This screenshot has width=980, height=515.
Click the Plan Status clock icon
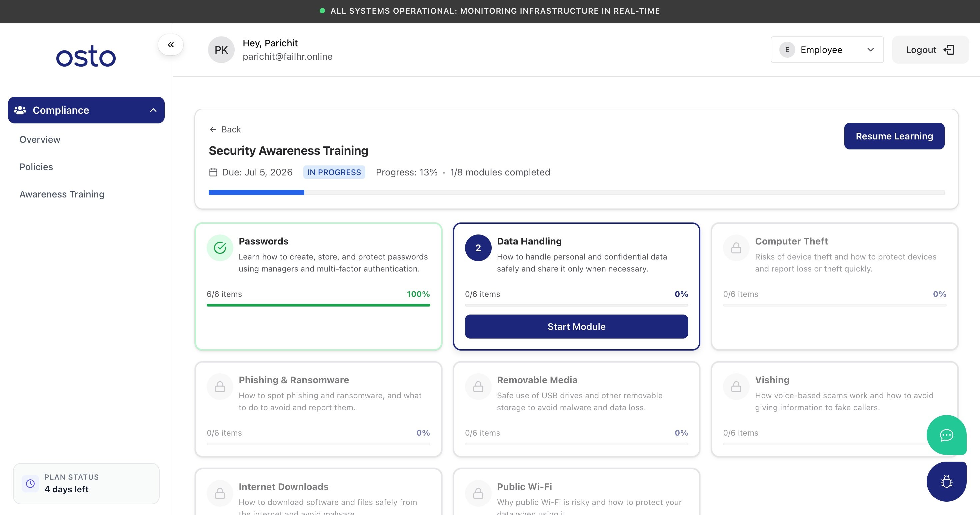coord(30,483)
